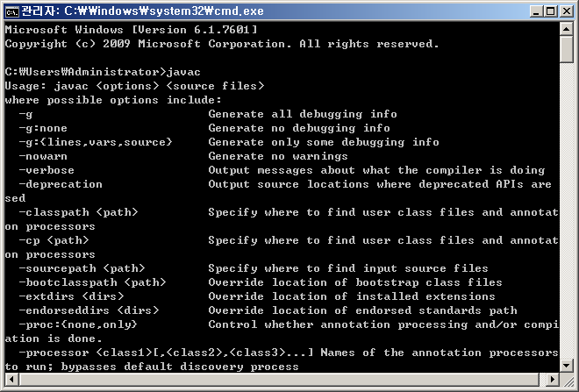
Task: Click the '-sourcepath <path>' option text
Action: [x=82, y=268]
